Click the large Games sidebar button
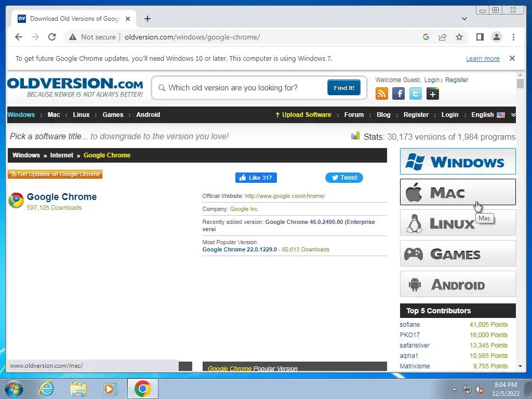This screenshot has width=532, height=399. (458, 254)
